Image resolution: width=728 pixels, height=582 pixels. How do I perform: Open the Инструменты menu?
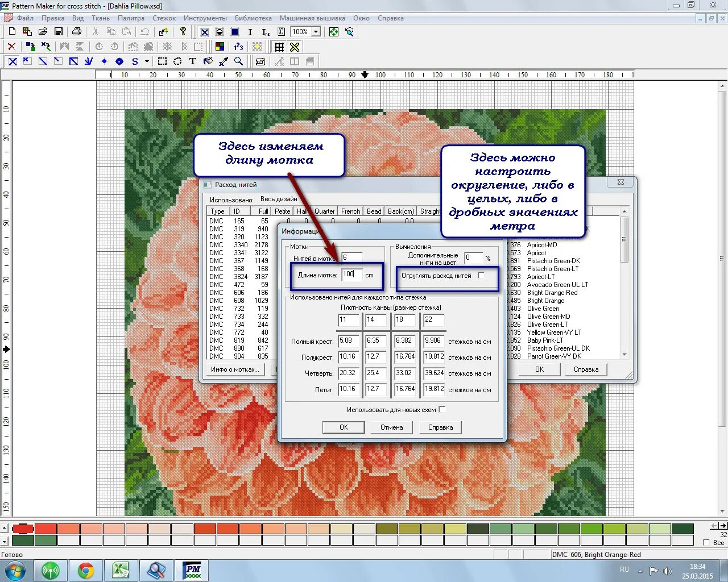[205, 18]
